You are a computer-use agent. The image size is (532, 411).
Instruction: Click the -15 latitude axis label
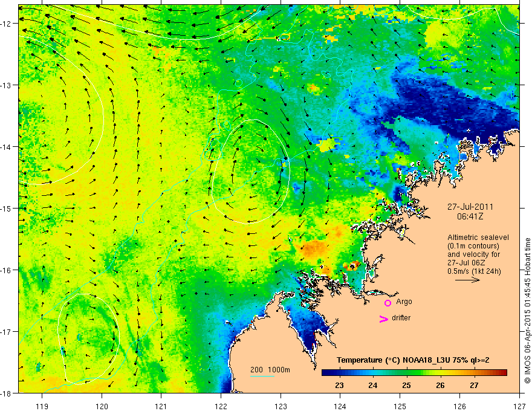click(6, 208)
